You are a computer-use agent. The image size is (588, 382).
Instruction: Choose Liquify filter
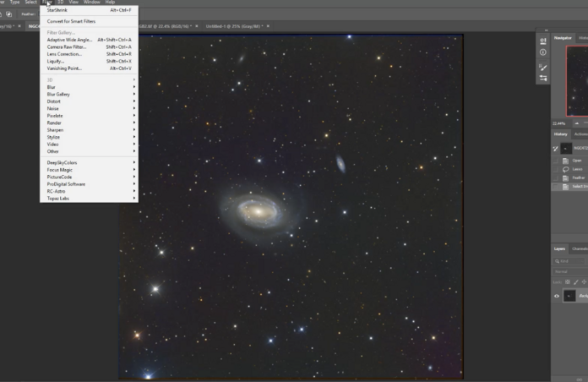click(x=90, y=61)
